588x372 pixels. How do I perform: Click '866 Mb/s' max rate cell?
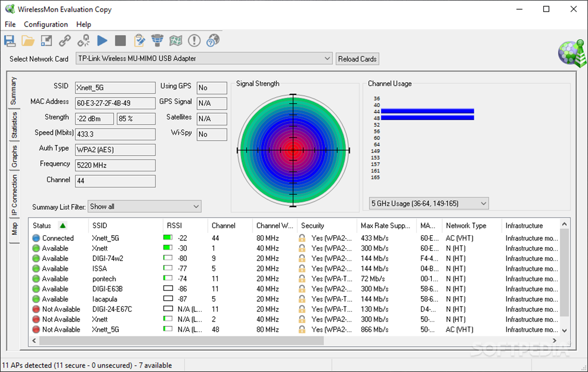[374, 329]
